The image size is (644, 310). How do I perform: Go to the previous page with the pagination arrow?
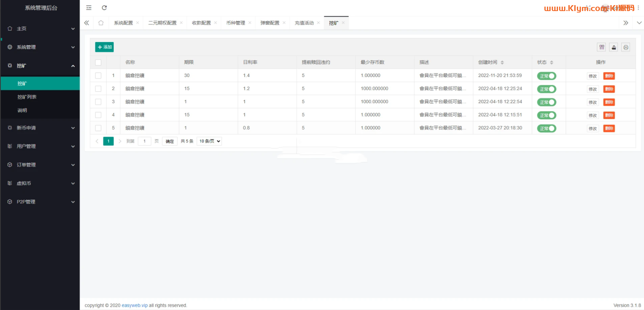pos(97,141)
